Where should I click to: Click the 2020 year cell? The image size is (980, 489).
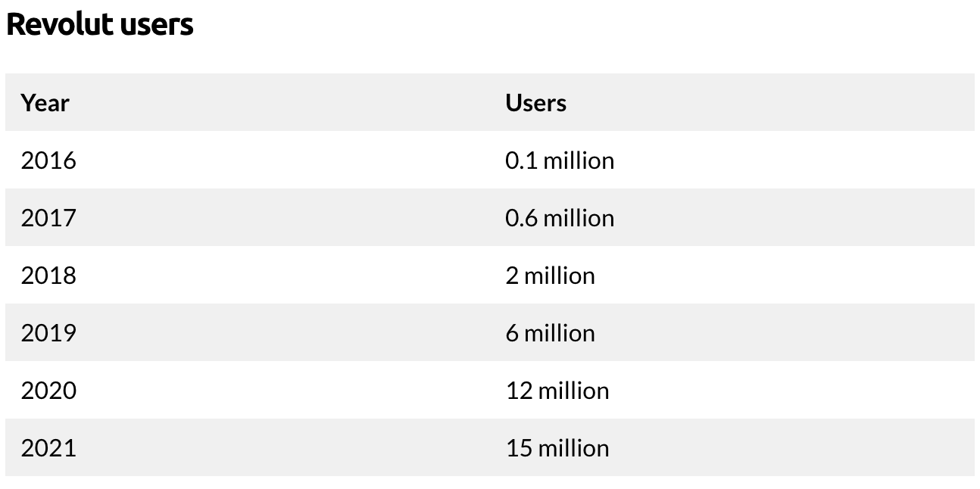click(x=48, y=391)
